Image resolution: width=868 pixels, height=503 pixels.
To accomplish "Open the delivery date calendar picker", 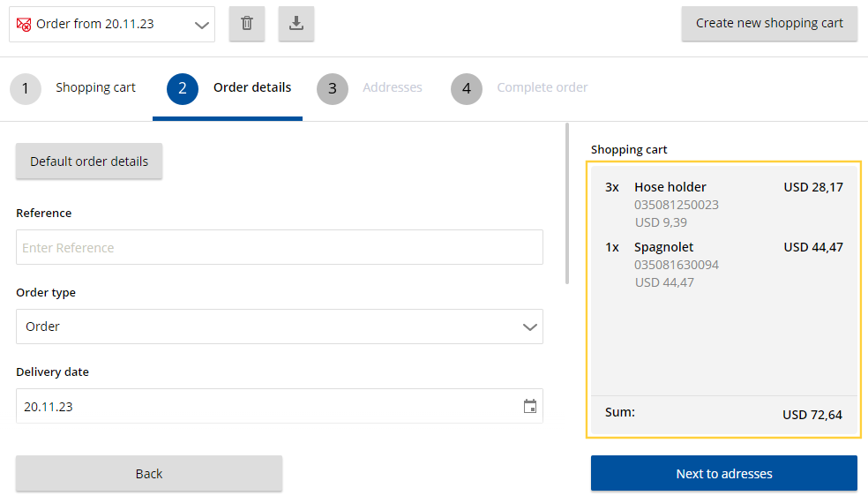I will tap(530, 406).
